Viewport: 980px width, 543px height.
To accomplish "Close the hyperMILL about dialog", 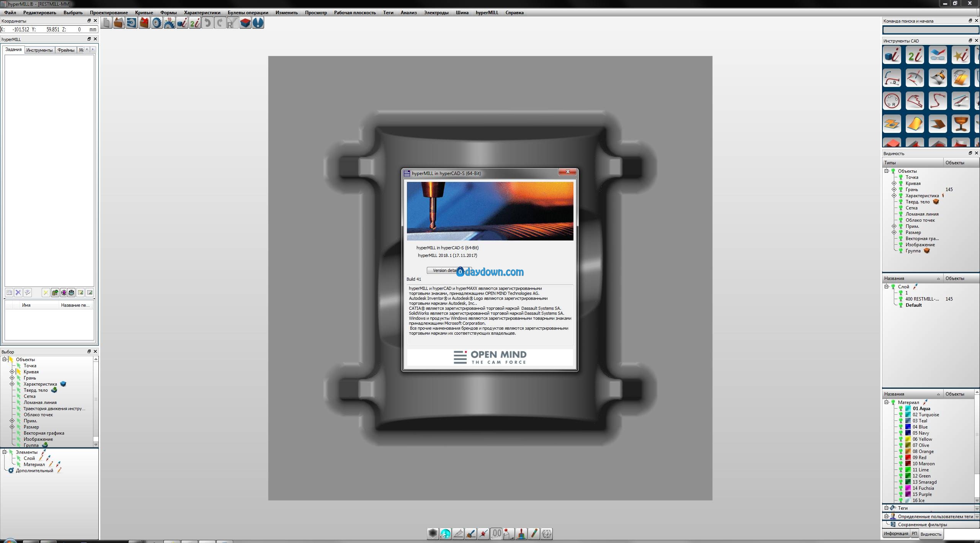I will (x=568, y=172).
